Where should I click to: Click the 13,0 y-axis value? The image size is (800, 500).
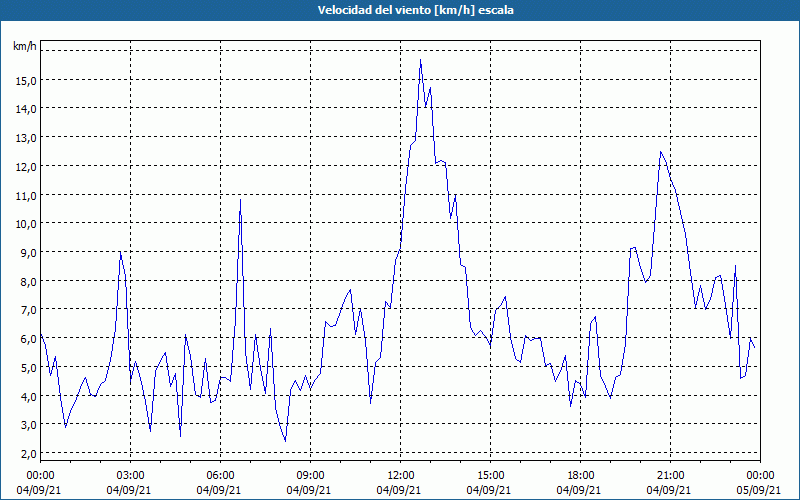26,138
